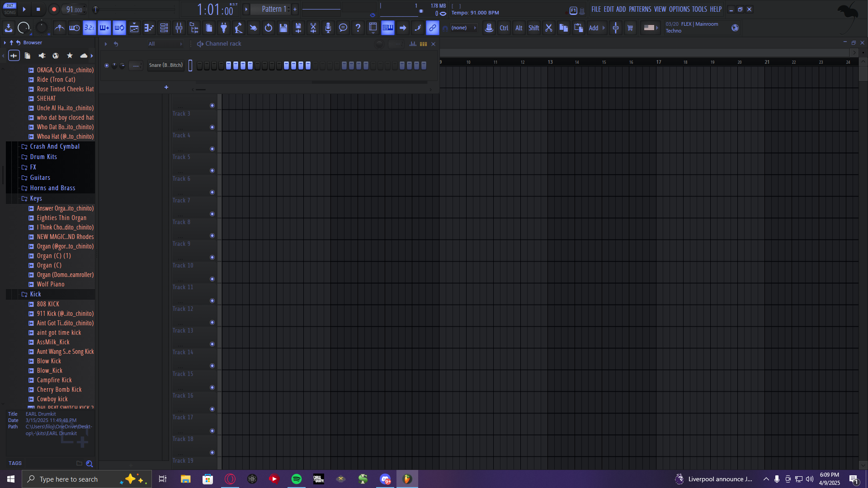868x488 pixels.
Task: Click the Snare channel name button
Action: pos(166,66)
